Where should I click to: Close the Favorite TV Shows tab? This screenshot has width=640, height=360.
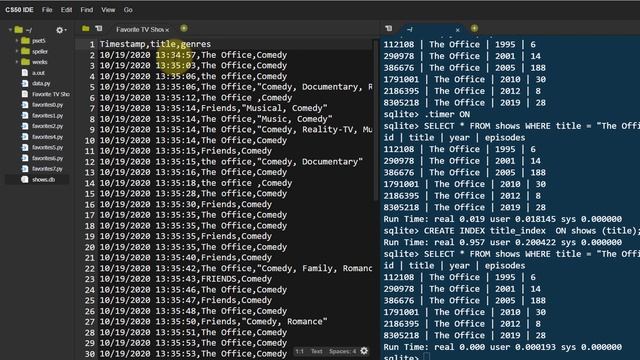[x=167, y=30]
